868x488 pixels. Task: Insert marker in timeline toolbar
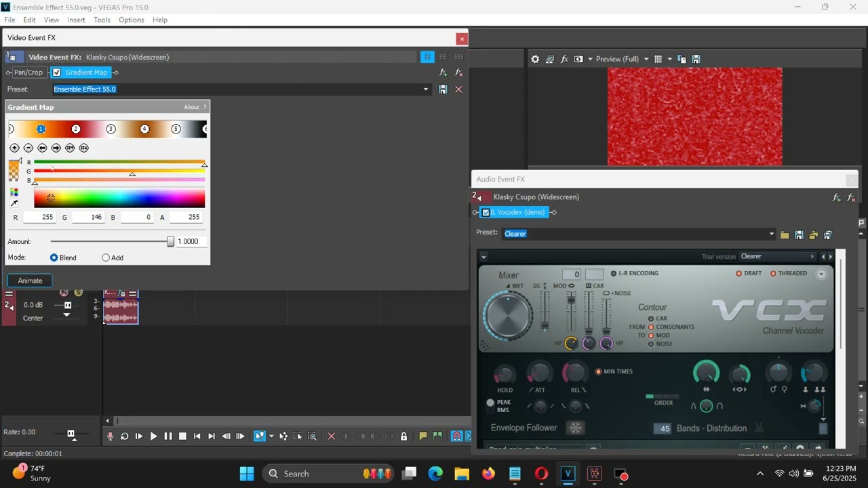(x=423, y=436)
